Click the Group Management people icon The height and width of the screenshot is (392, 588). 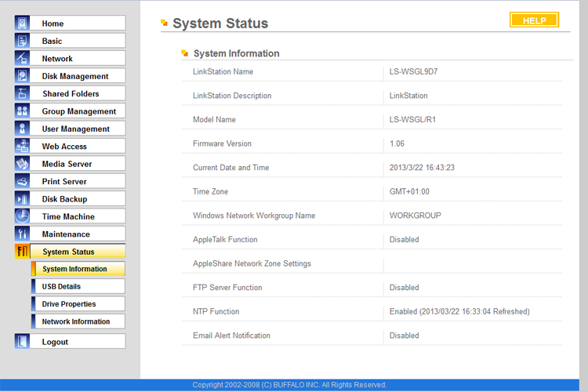pyautogui.click(x=22, y=111)
